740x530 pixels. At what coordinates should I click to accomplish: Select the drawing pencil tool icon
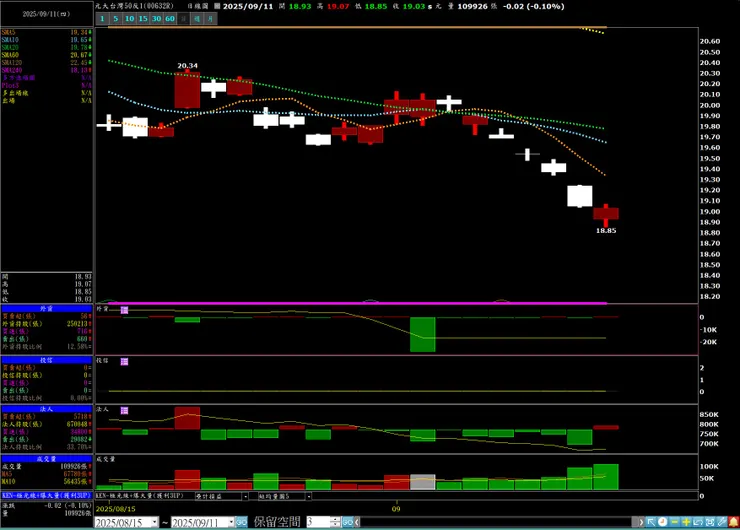coord(722,522)
